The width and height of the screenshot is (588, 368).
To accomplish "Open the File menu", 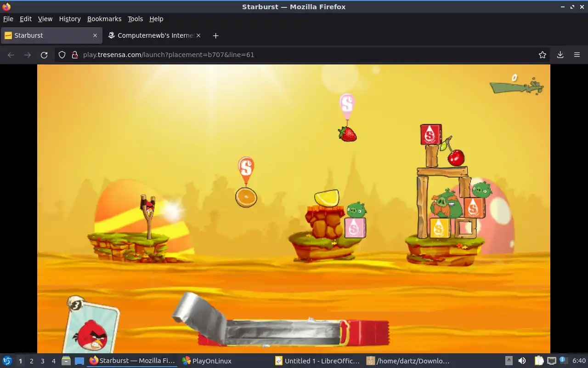I will point(8,19).
